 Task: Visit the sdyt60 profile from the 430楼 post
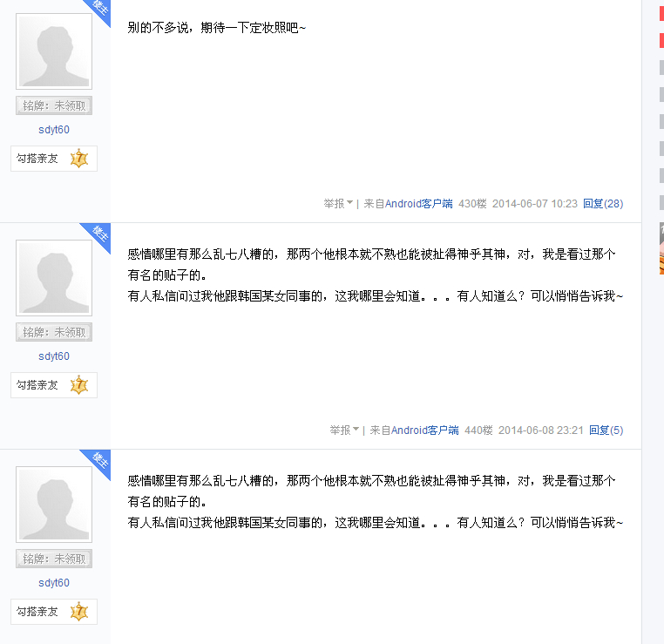(x=54, y=130)
